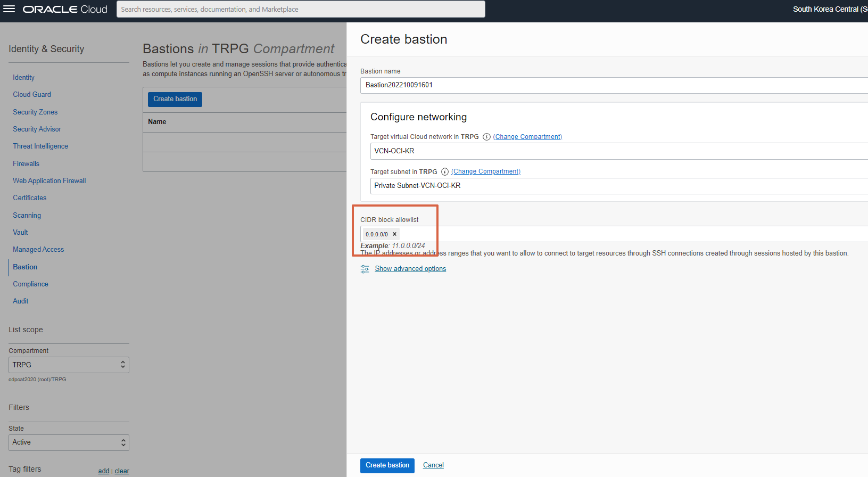Open the Identity menu item
The width and height of the screenshot is (868, 477).
tap(23, 77)
